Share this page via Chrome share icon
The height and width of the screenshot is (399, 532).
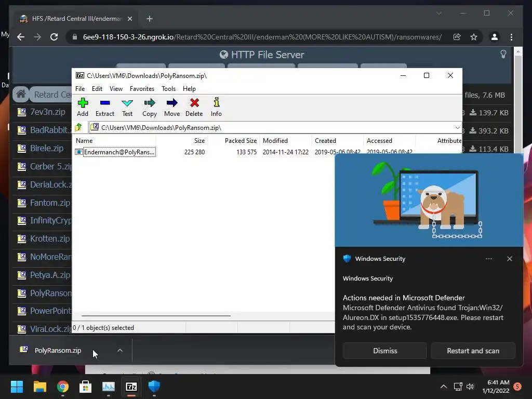pyautogui.click(x=457, y=37)
